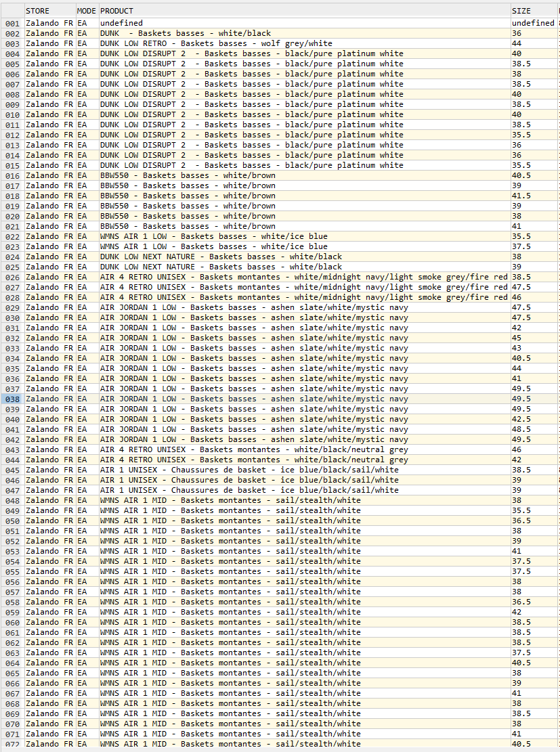The height and width of the screenshot is (752, 560).
Task: Click the size 44 cell in row 003
Action: (x=534, y=43)
